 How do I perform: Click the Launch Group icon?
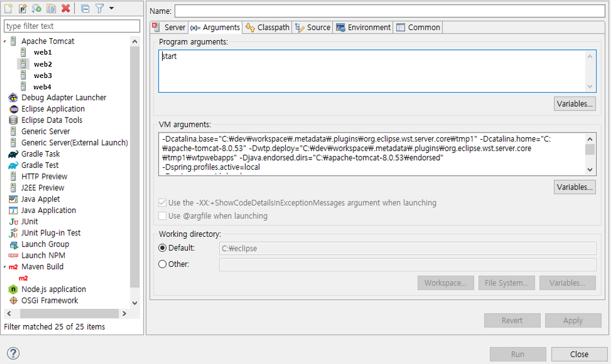point(14,245)
